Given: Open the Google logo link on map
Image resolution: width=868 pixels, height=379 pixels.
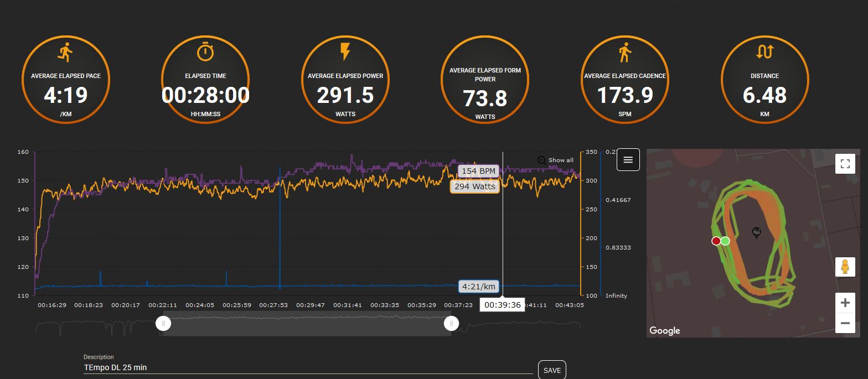Looking at the screenshot, I should click(664, 331).
